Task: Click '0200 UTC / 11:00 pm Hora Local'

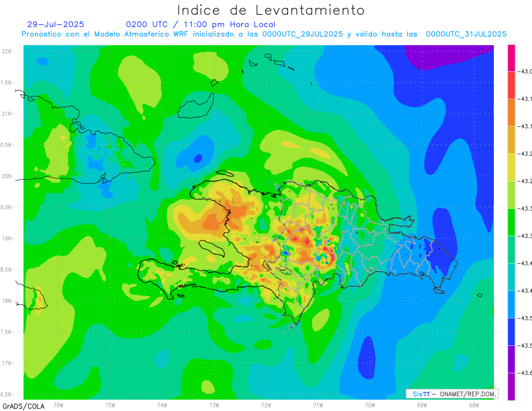Action: click(x=200, y=24)
